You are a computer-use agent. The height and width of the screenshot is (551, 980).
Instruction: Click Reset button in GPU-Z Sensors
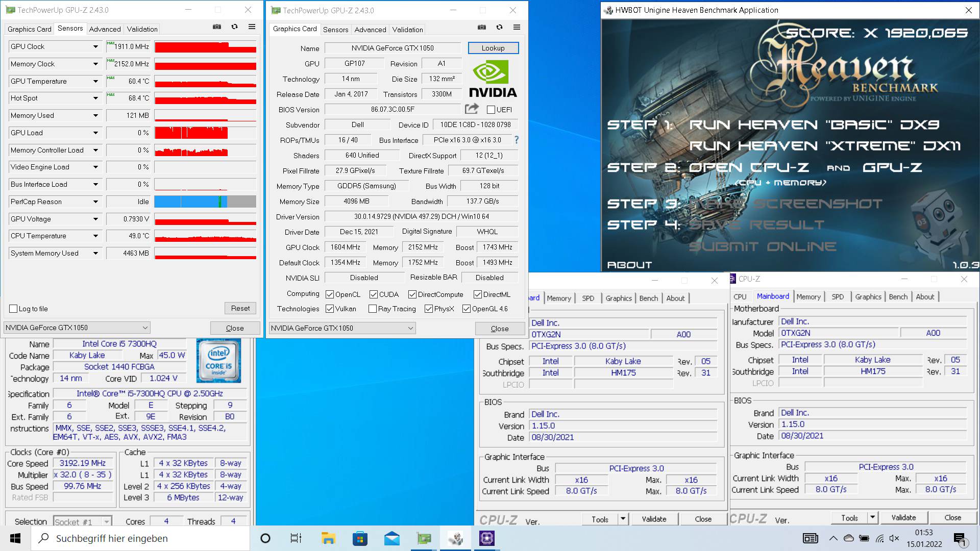tap(240, 308)
